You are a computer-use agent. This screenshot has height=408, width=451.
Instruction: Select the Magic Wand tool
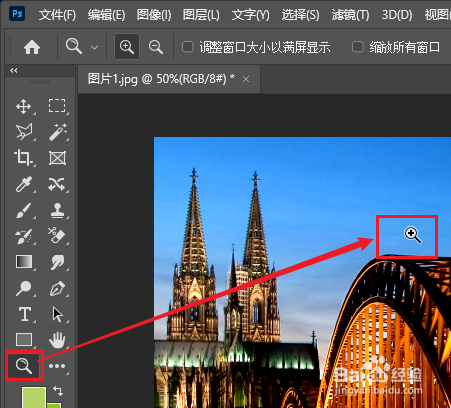pyautogui.click(x=58, y=132)
